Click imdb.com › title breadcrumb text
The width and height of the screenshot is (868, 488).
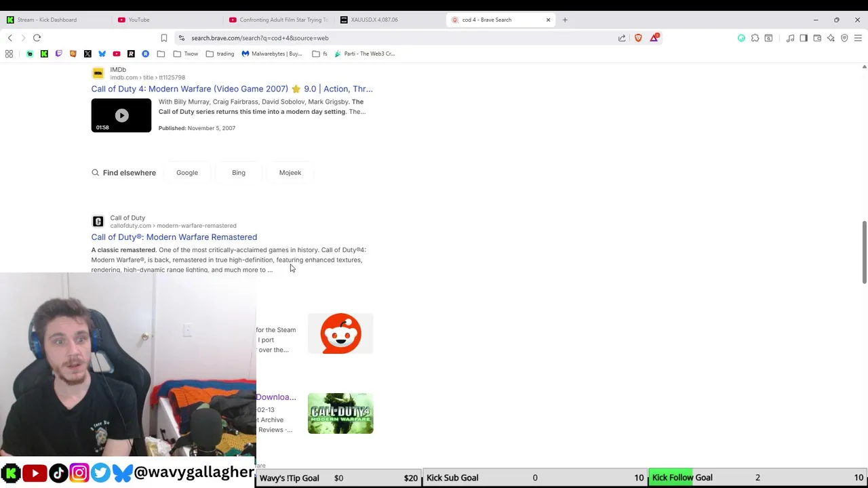pos(148,77)
